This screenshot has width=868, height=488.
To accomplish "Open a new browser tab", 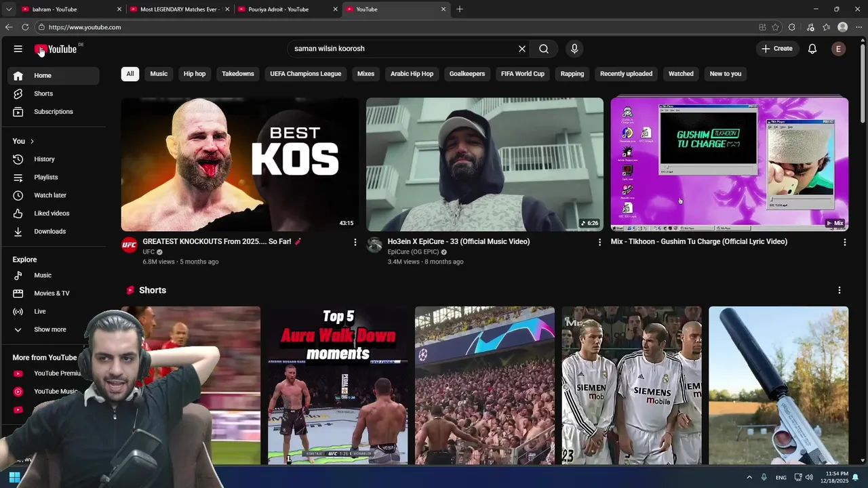I will tap(460, 9).
